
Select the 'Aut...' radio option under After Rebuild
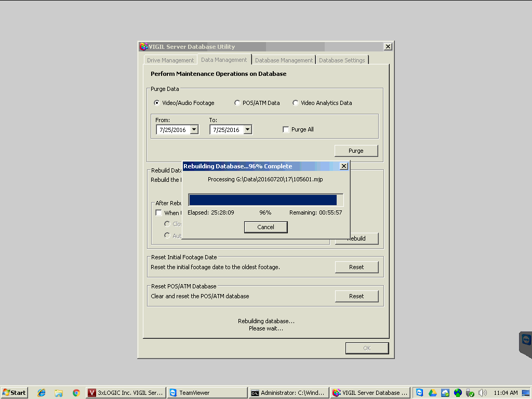coord(167,235)
